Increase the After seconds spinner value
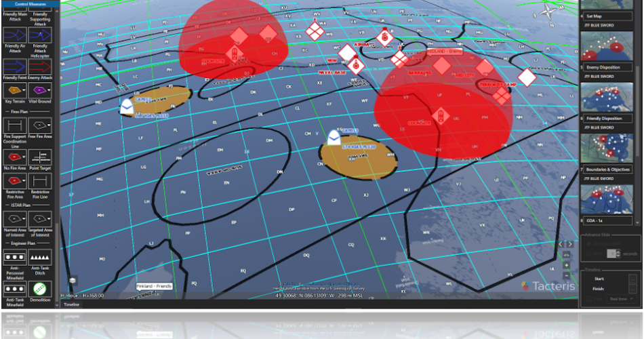 click(x=618, y=252)
